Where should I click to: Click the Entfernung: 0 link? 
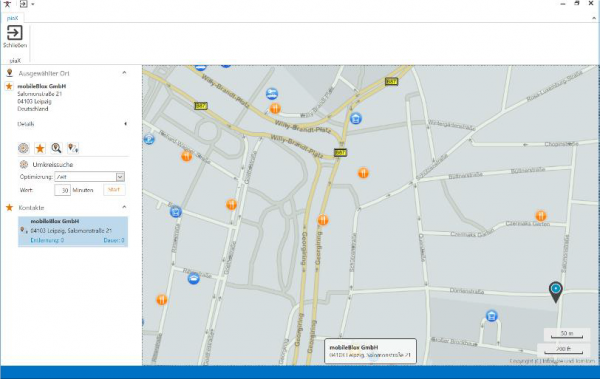point(47,240)
